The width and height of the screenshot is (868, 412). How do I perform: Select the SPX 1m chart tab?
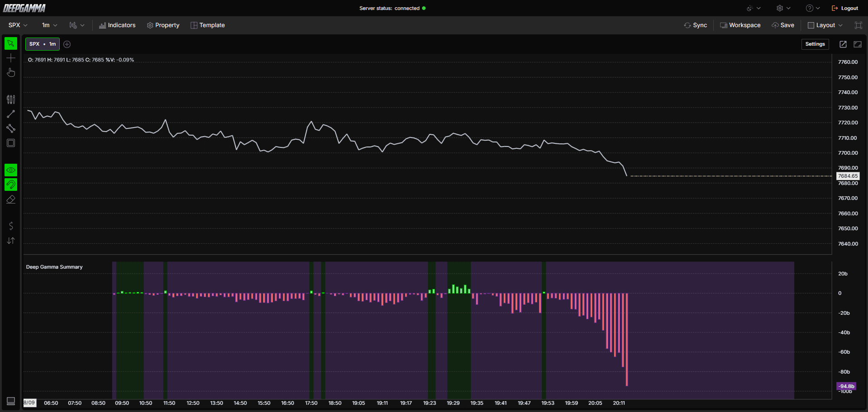point(43,44)
